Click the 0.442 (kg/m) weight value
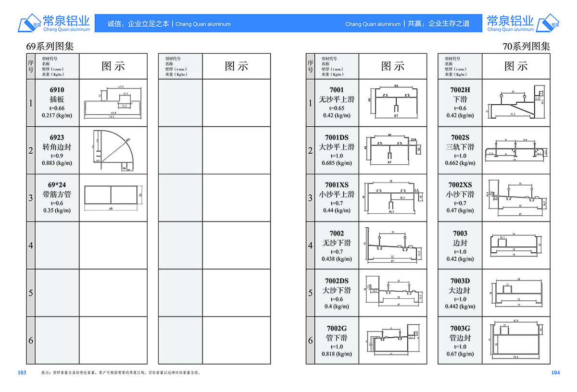Viewport: 577px width, 392px height. (x=460, y=307)
